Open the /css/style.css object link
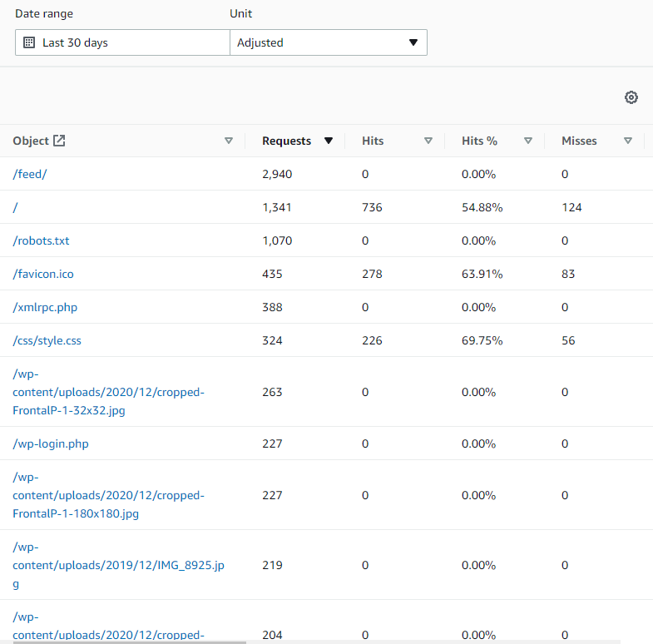 (47, 340)
